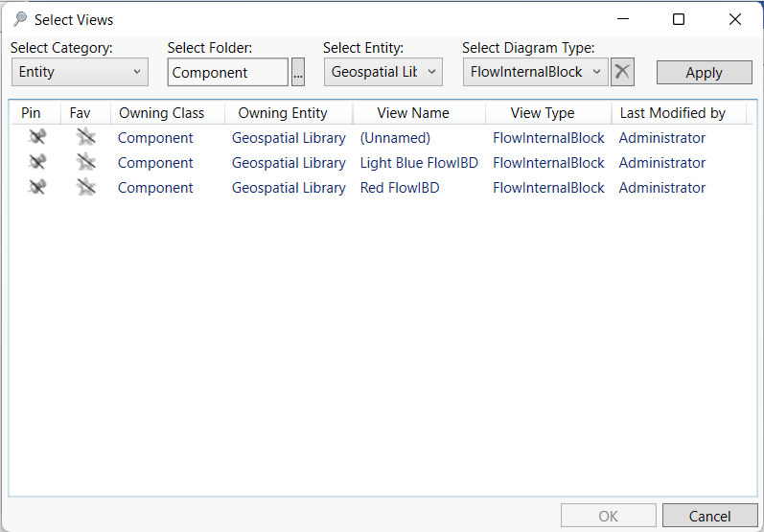Viewport: 764px width, 532px height.
Task: Browse folders with the ellipsis button
Action: [298, 72]
